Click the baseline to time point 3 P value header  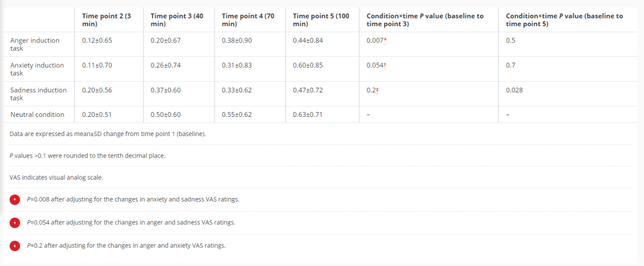425,20
